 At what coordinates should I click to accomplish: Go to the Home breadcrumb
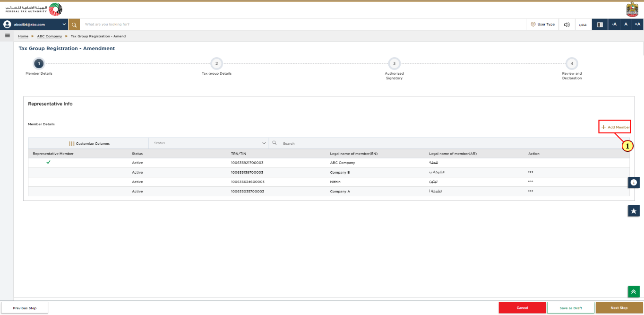(23, 36)
